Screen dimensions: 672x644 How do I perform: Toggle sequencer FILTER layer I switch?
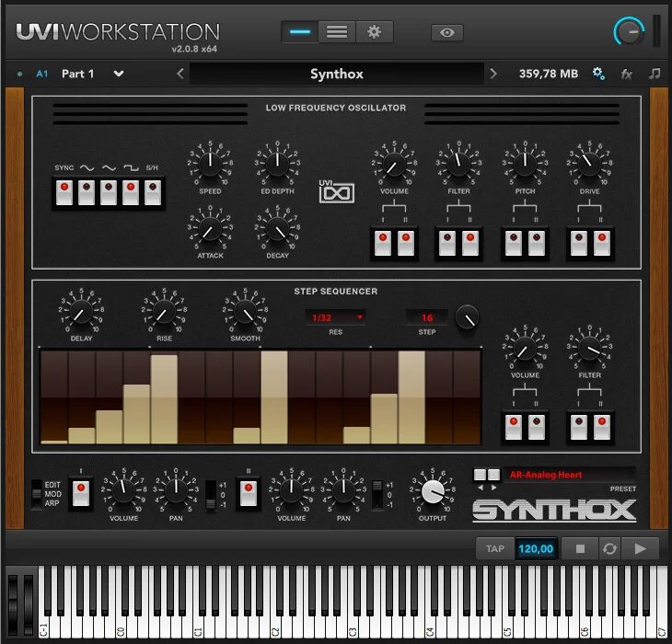click(579, 427)
